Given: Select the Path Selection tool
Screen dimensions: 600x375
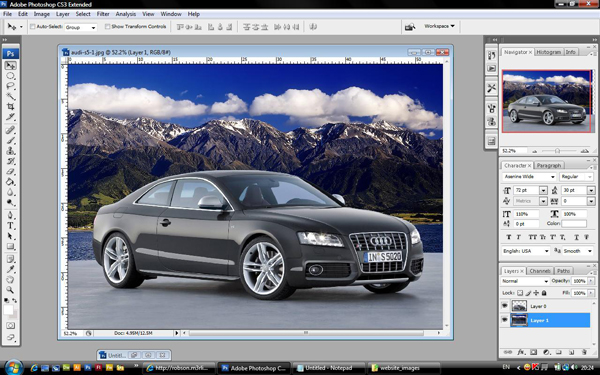Looking at the screenshot, I should 10,236.
